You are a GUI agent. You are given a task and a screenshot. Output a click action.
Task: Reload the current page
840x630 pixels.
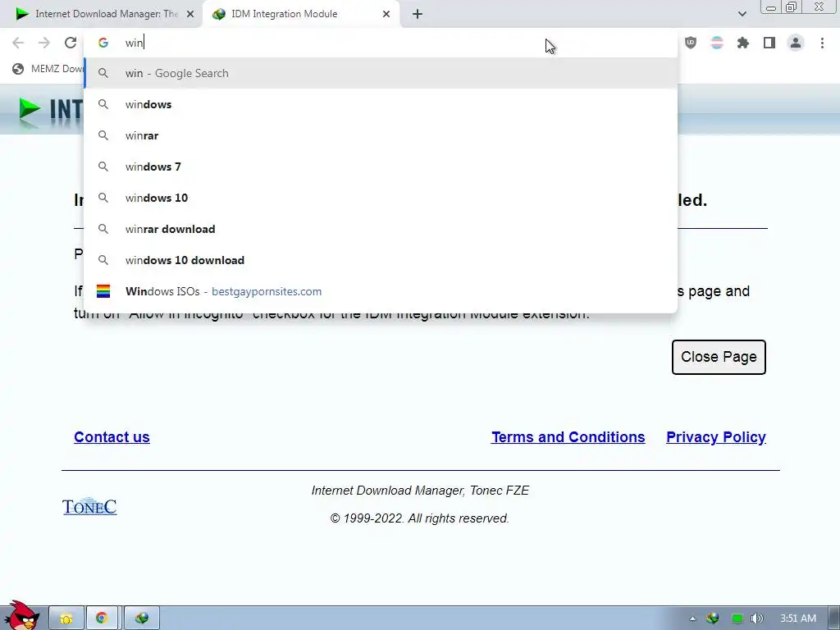tap(71, 43)
